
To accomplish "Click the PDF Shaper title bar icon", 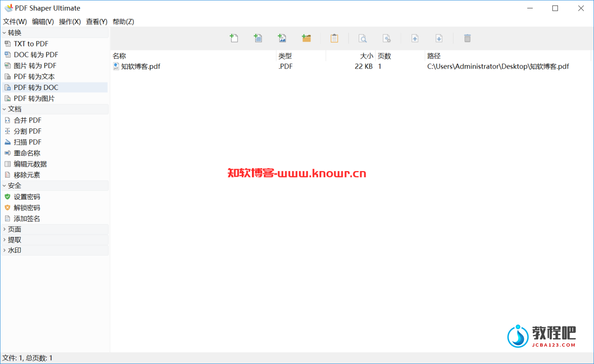I will coord(8,8).
